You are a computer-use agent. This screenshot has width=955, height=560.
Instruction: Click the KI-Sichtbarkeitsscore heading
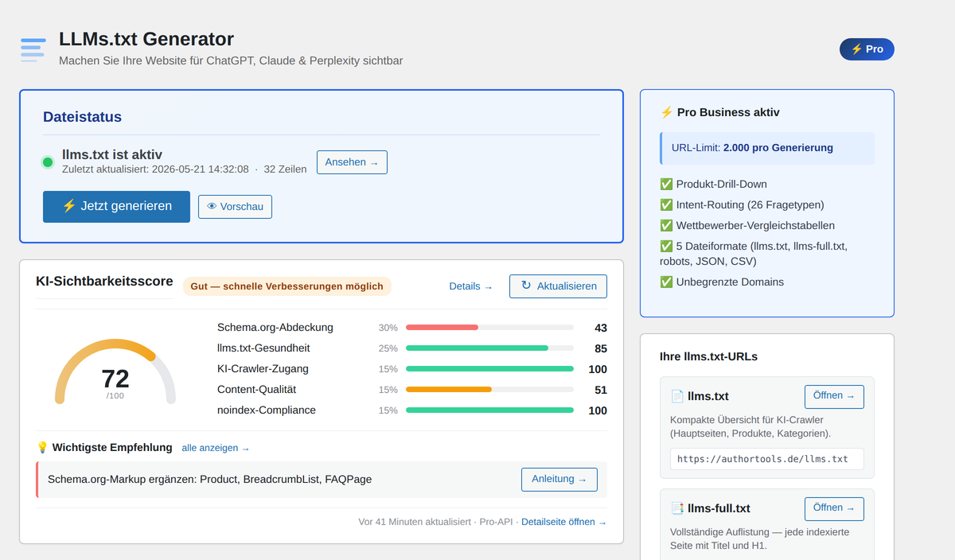(104, 281)
